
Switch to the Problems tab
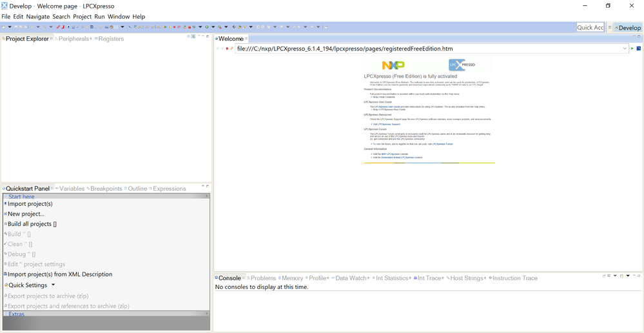pos(261,278)
